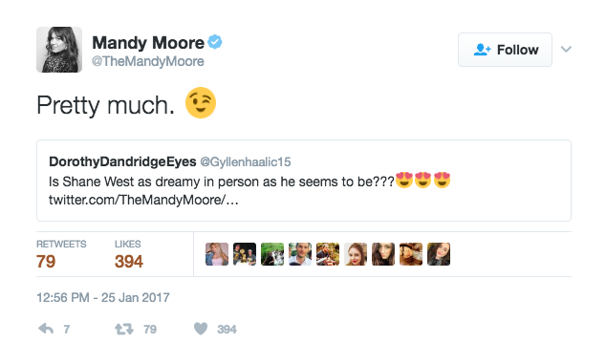Expand the tweet options chevron
606x364 pixels.
pyautogui.click(x=566, y=49)
